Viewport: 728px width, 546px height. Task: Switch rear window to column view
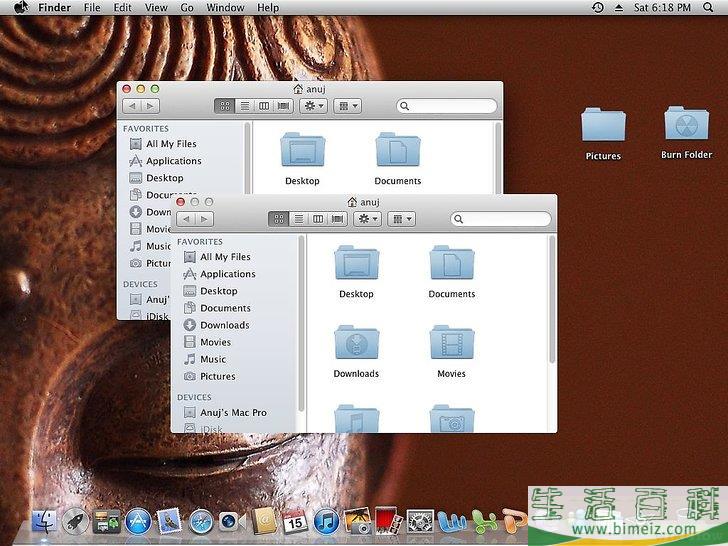(264, 106)
